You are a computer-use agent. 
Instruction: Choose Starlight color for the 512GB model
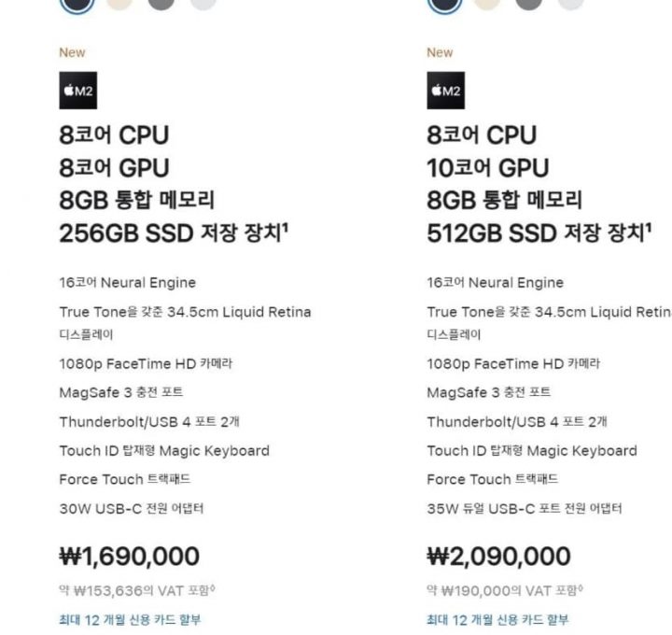(x=487, y=4)
